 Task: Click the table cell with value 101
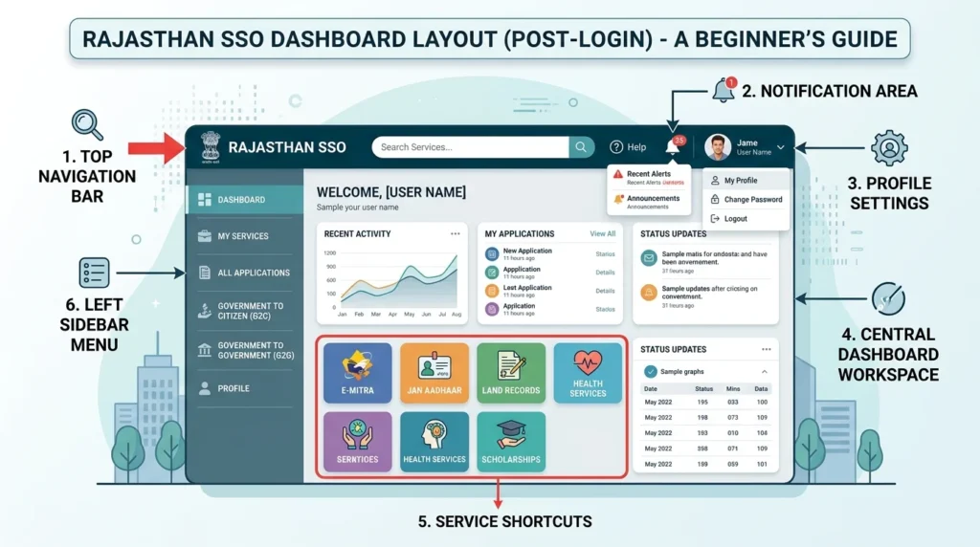[x=762, y=465]
